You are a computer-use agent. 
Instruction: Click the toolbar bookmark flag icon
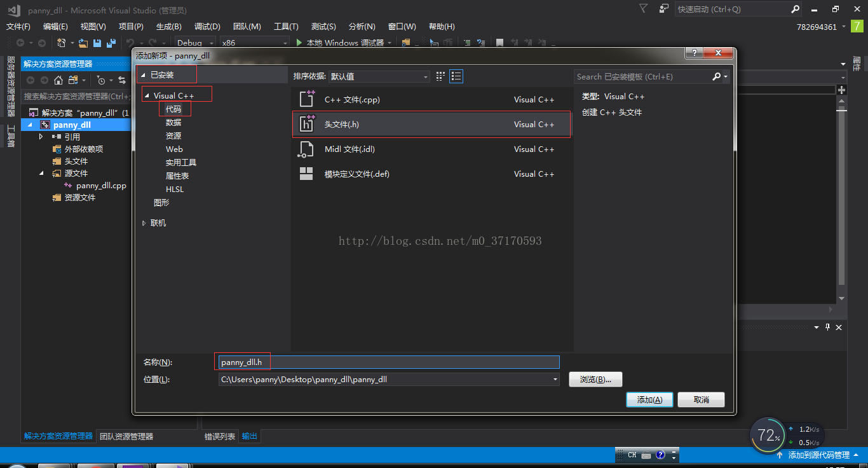(500, 43)
